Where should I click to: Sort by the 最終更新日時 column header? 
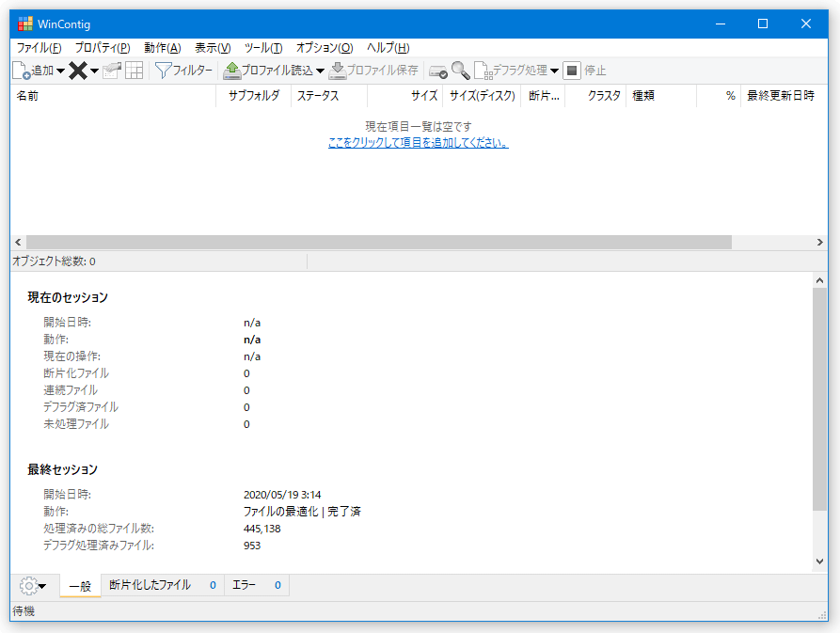785,96
